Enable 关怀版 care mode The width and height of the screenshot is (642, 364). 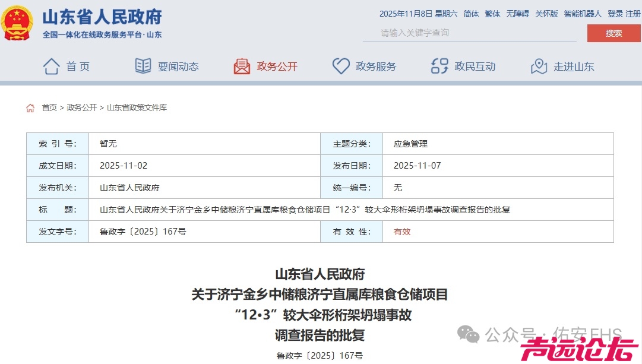pos(546,14)
